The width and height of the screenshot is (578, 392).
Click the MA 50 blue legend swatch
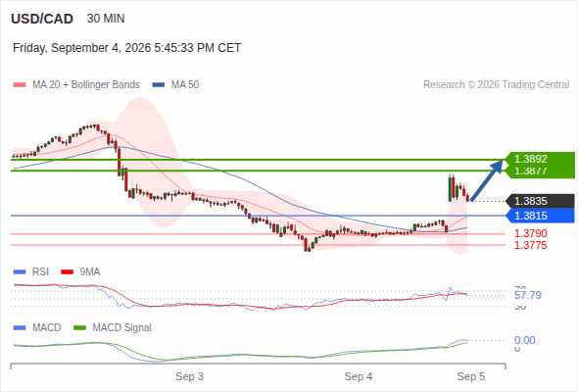(159, 85)
